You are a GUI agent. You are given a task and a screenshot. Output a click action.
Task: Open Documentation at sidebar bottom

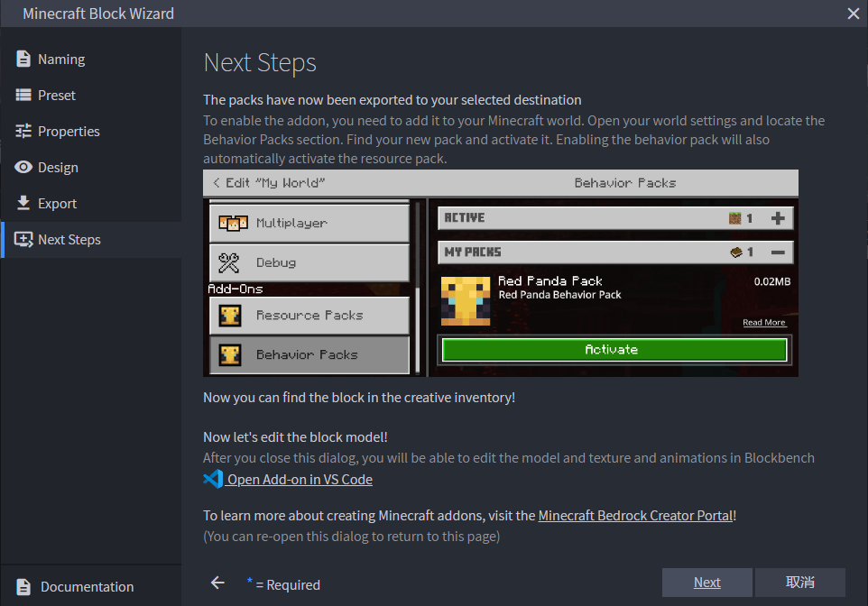91,587
